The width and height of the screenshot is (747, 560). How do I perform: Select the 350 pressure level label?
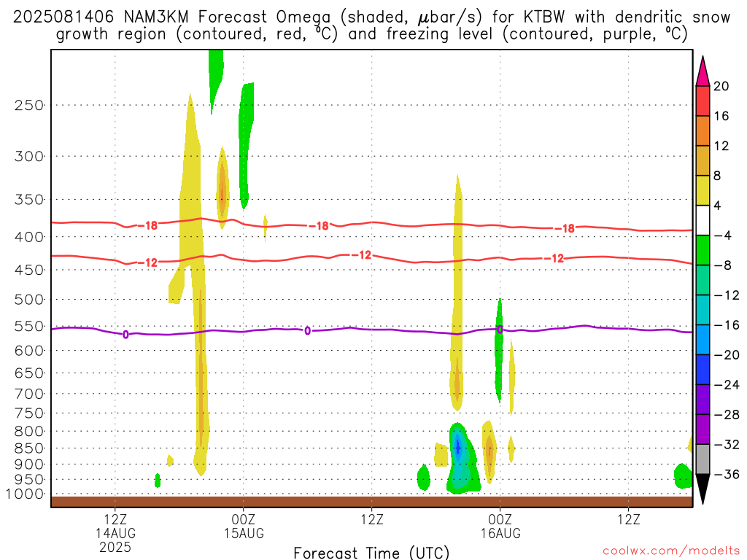(29, 200)
